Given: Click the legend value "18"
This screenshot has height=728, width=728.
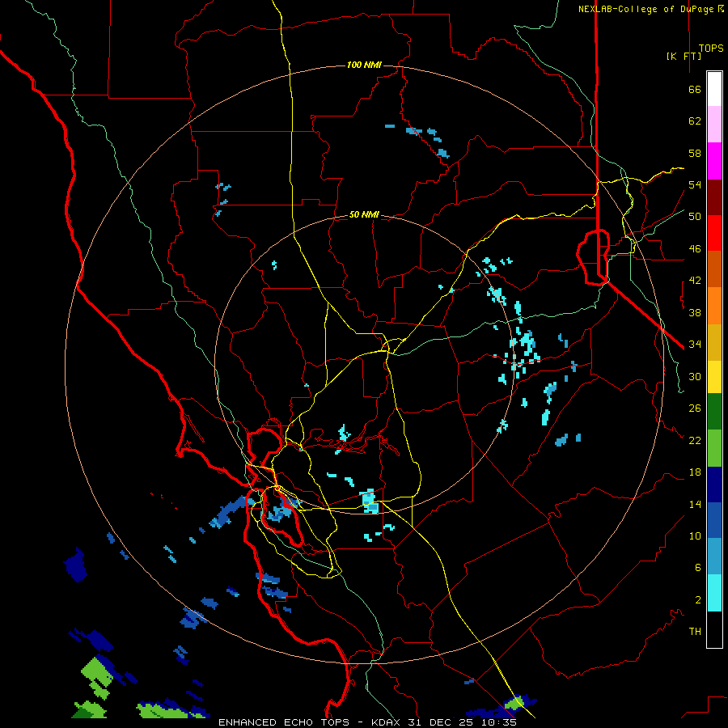Looking at the screenshot, I should 695,472.
